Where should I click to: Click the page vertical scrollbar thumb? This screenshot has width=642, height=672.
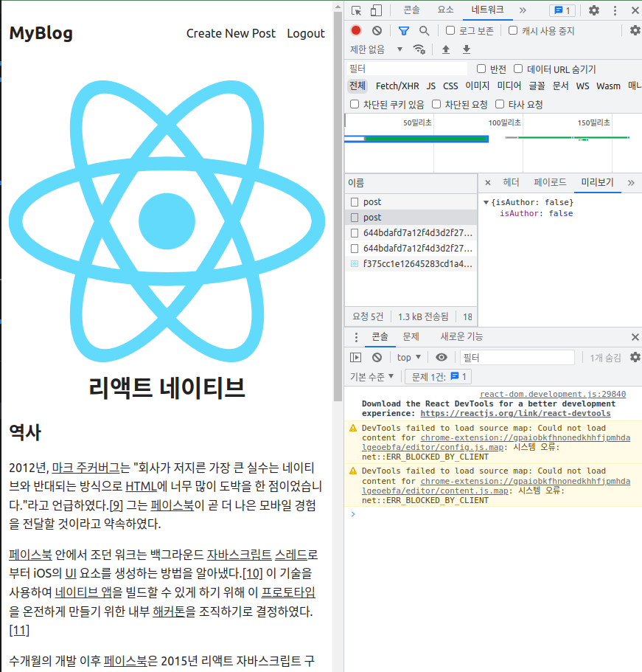tap(338, 206)
